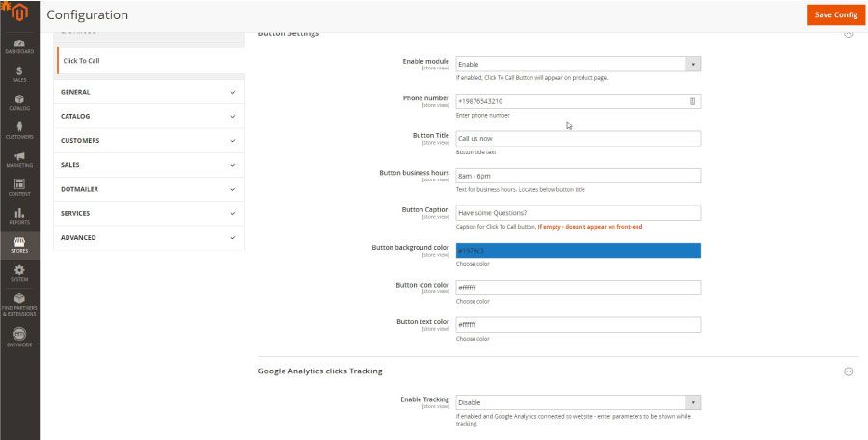Open the Dashboard sidebar icon

[19, 44]
